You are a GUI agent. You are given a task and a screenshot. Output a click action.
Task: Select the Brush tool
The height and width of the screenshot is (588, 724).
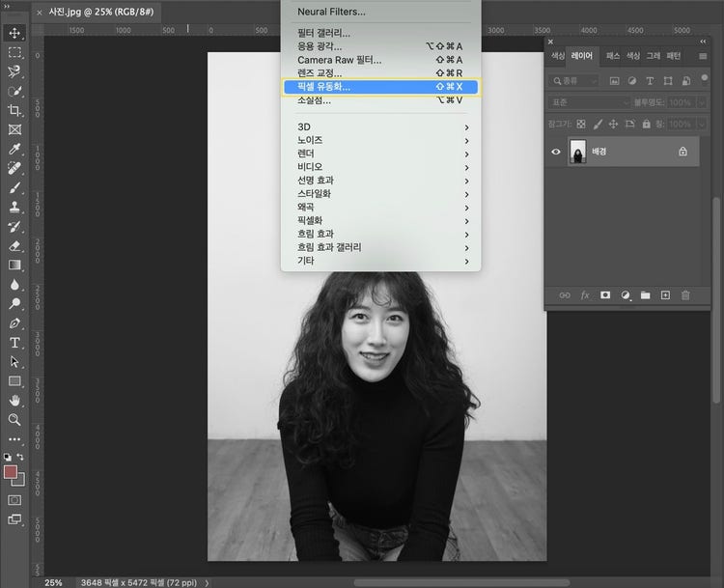[x=14, y=187]
